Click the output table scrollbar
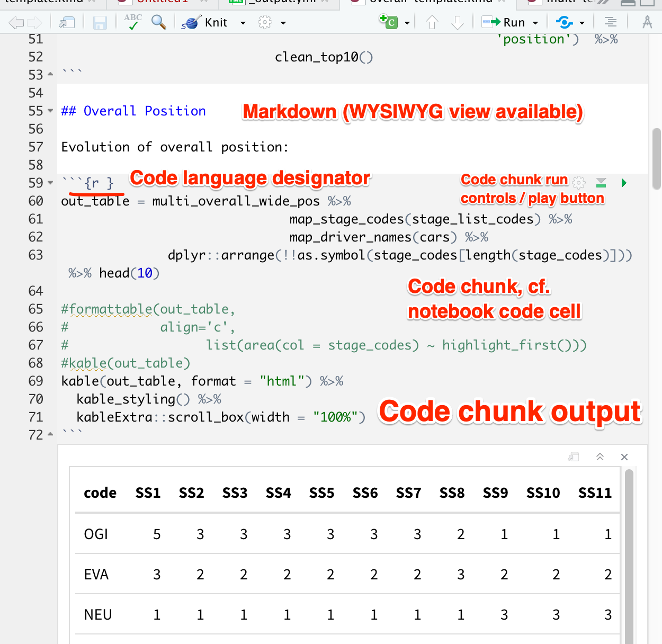The height and width of the screenshot is (644, 662). click(x=629, y=556)
